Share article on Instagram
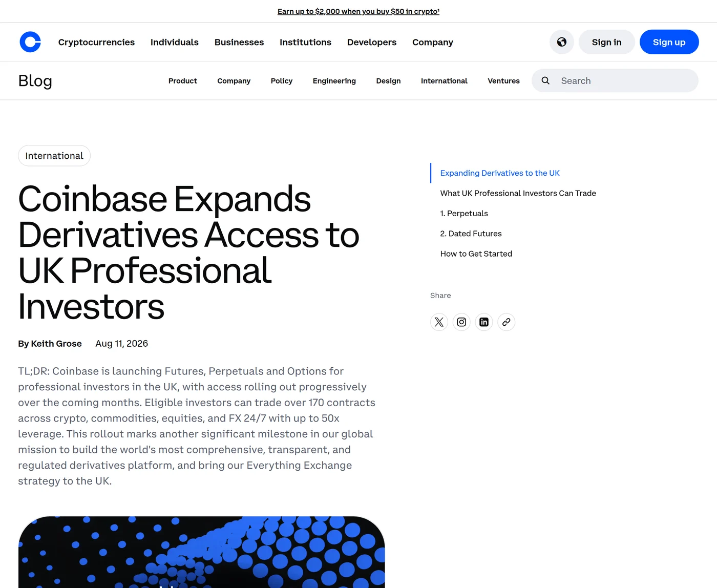Screen dimensions: 717x588 [461, 322]
